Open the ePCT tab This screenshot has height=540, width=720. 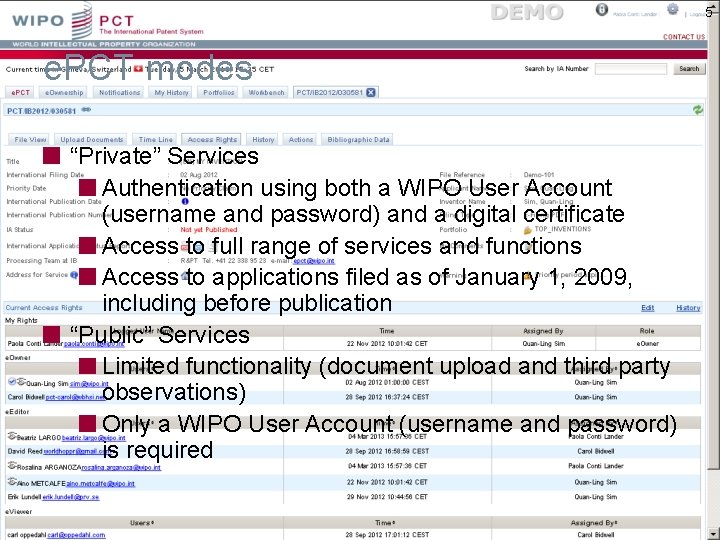click(x=20, y=92)
